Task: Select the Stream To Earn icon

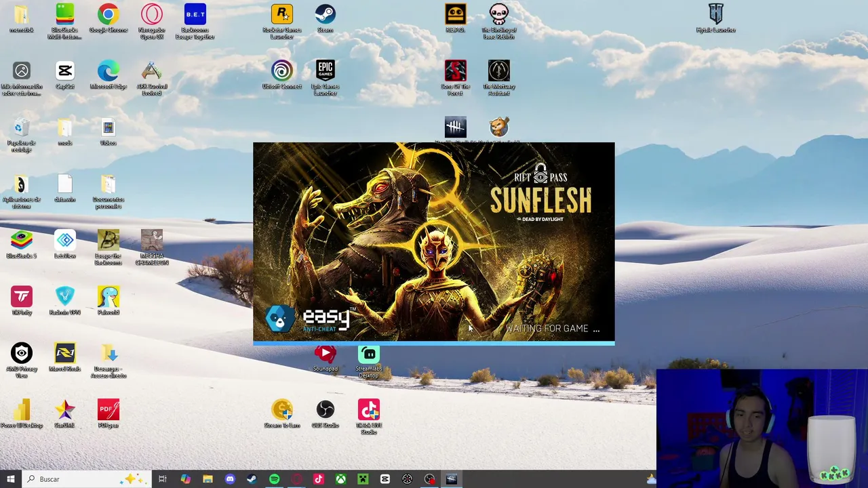Action: pos(282,413)
